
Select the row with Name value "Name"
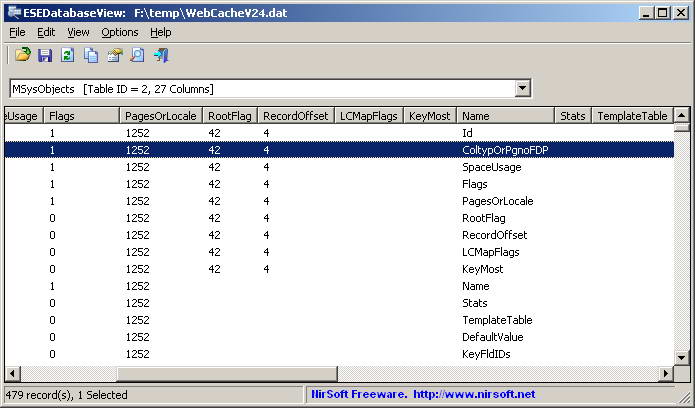point(339,286)
